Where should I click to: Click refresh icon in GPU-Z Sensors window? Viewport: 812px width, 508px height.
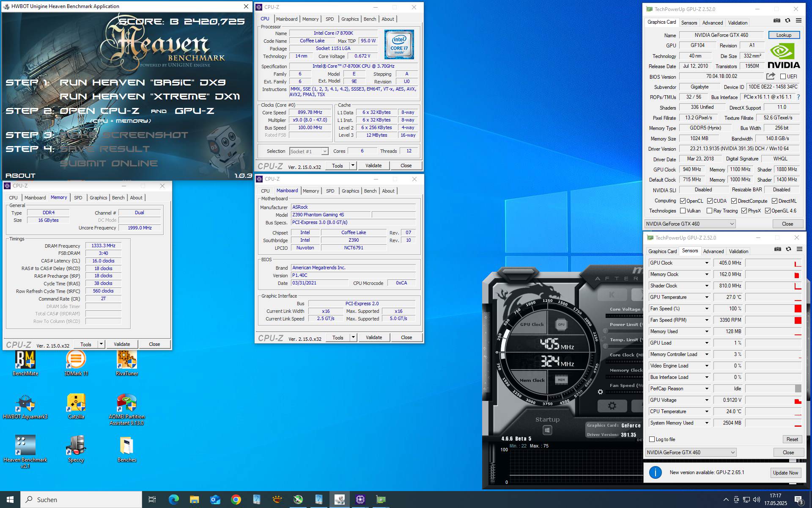click(788, 249)
